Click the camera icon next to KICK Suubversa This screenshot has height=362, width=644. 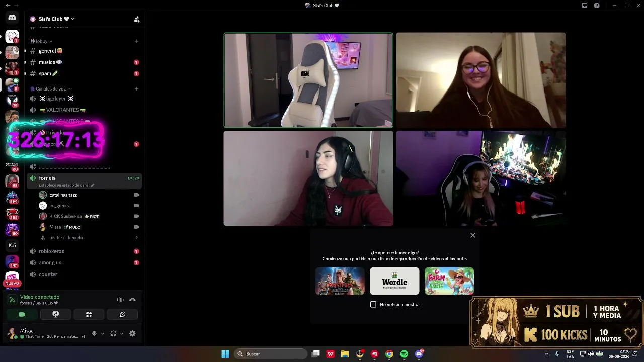136,217
